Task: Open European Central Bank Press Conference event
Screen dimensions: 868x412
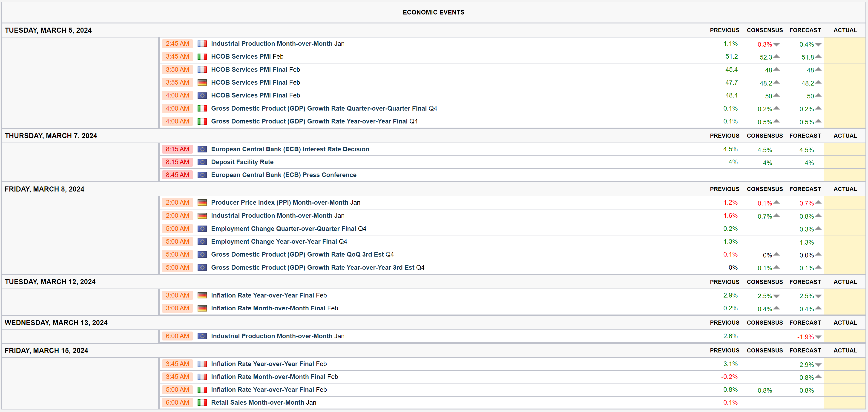Action: [283, 175]
